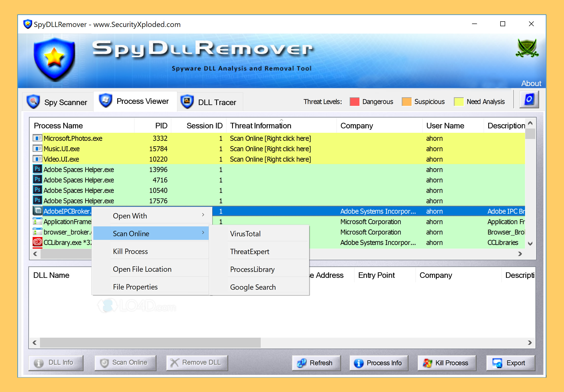Click the Process Info button

click(x=379, y=363)
